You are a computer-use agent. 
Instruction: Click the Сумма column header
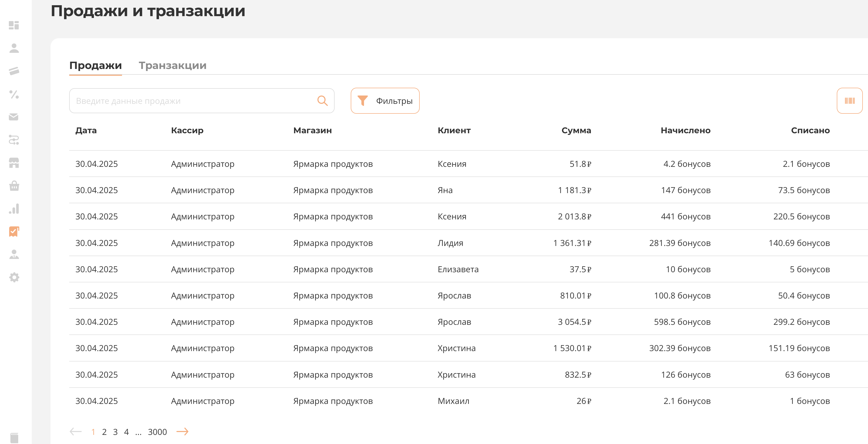coord(576,130)
